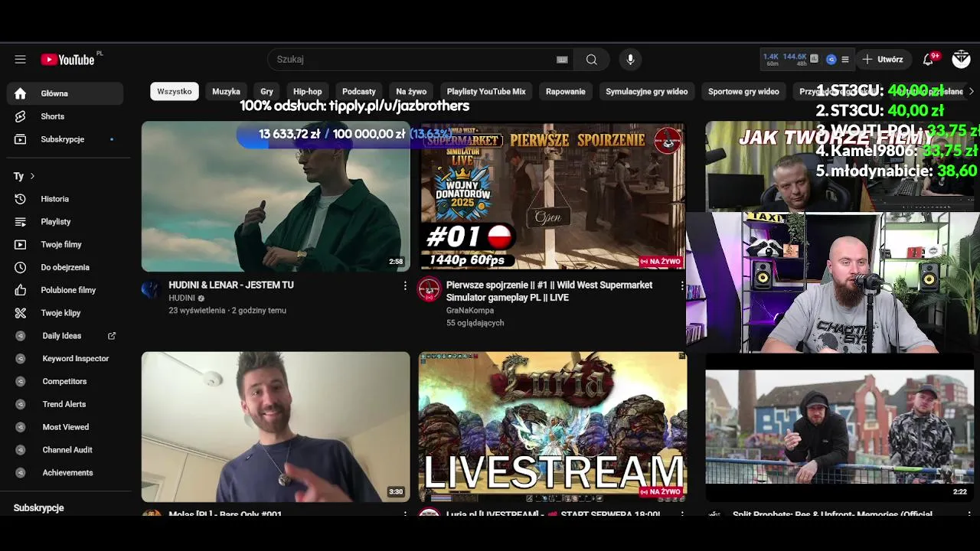Open the account avatar menu
Screen dimensions: 980x551
coord(961,59)
